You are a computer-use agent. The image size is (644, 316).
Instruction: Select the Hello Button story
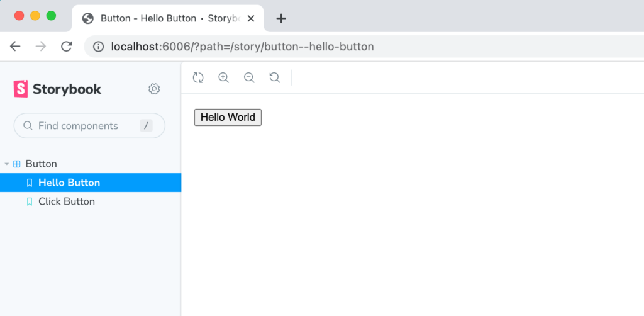[91, 183]
